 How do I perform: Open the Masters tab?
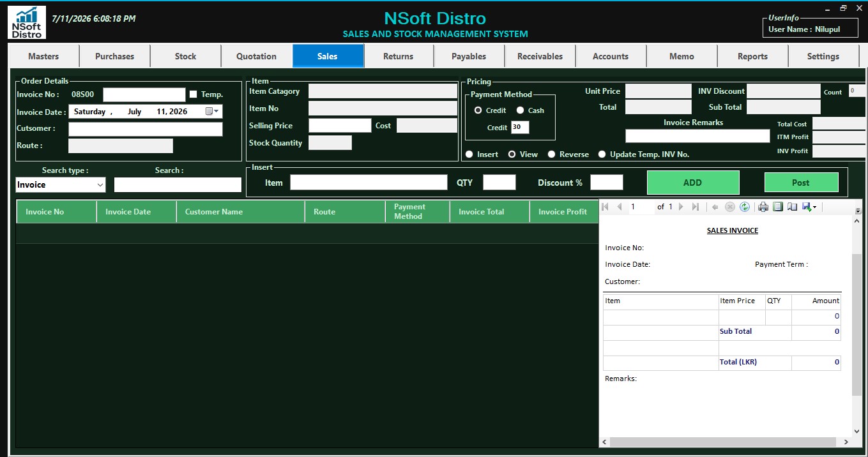point(43,56)
